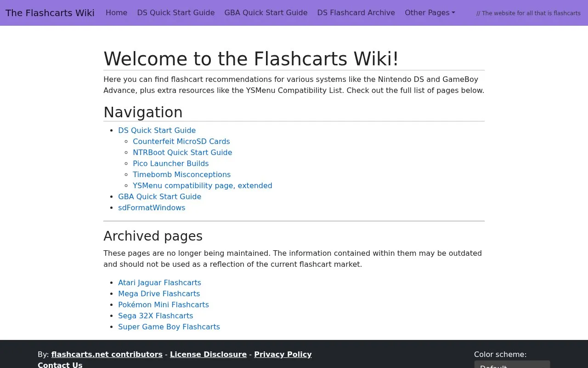The width and height of the screenshot is (588, 368).
Task: Open DS Quick Start Guide navbar item
Action: (176, 13)
